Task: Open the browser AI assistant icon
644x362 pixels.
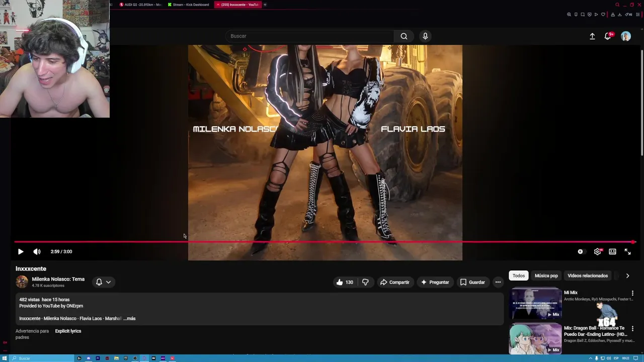Action: pos(628,15)
